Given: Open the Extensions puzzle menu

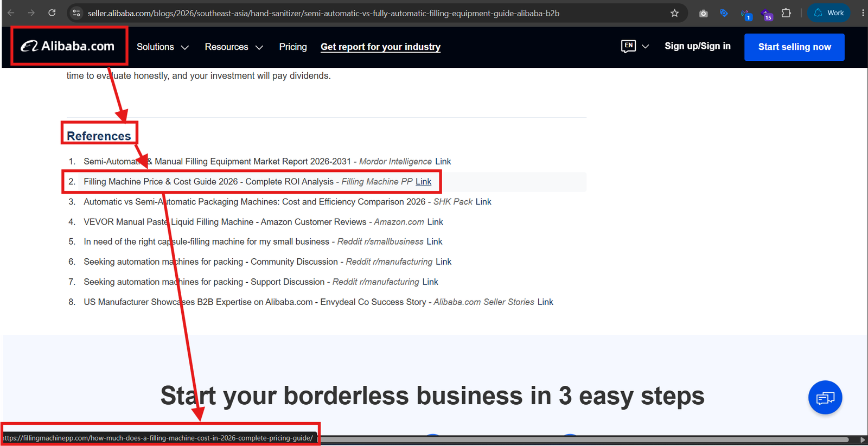Looking at the screenshot, I should (786, 13).
